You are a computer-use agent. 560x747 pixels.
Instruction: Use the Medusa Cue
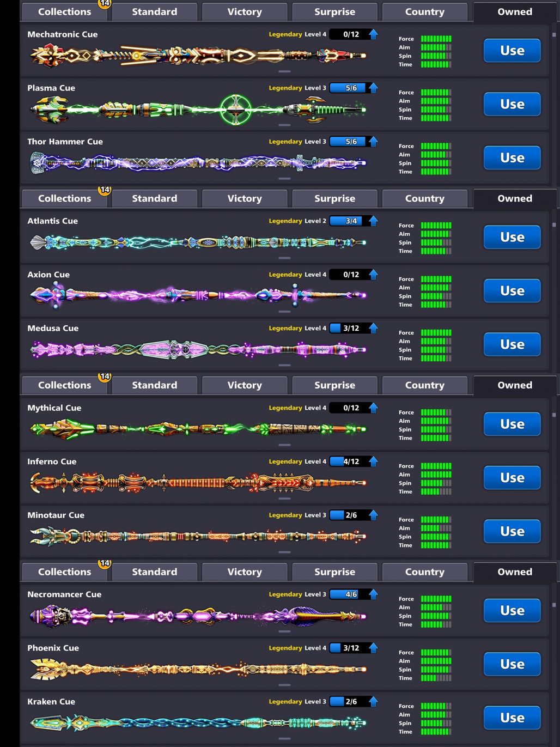pyautogui.click(x=512, y=344)
